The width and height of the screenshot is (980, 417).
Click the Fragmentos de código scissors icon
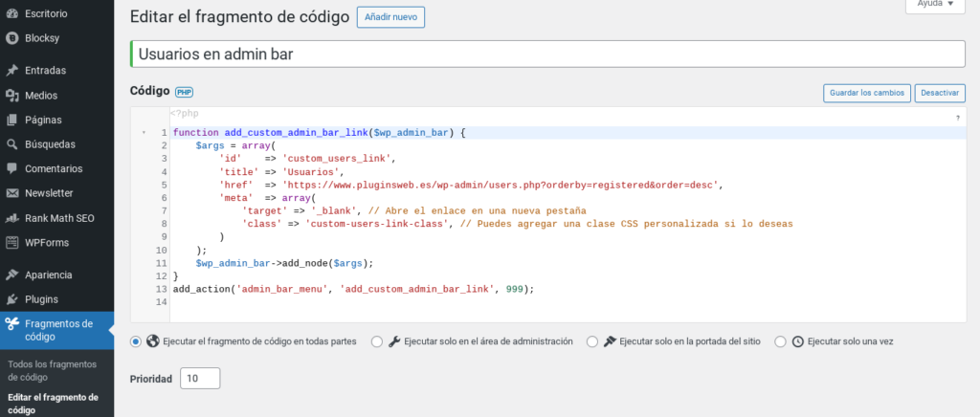11,323
